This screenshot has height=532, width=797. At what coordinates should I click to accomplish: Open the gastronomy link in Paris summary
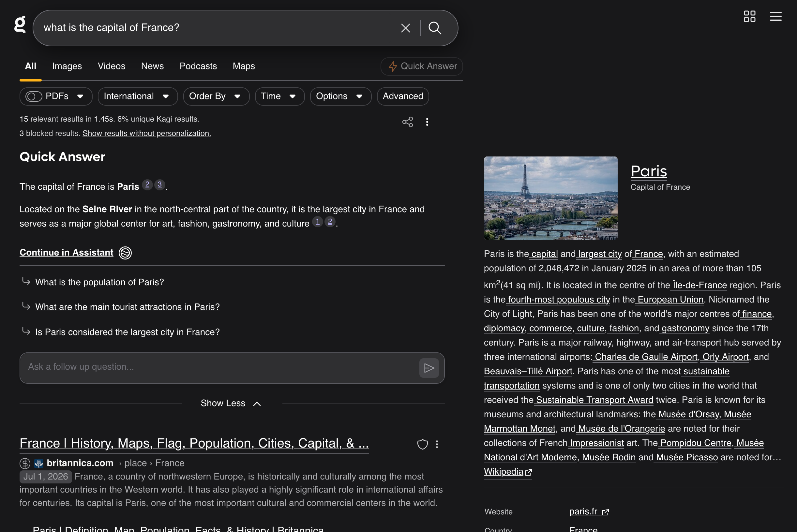[x=684, y=329]
